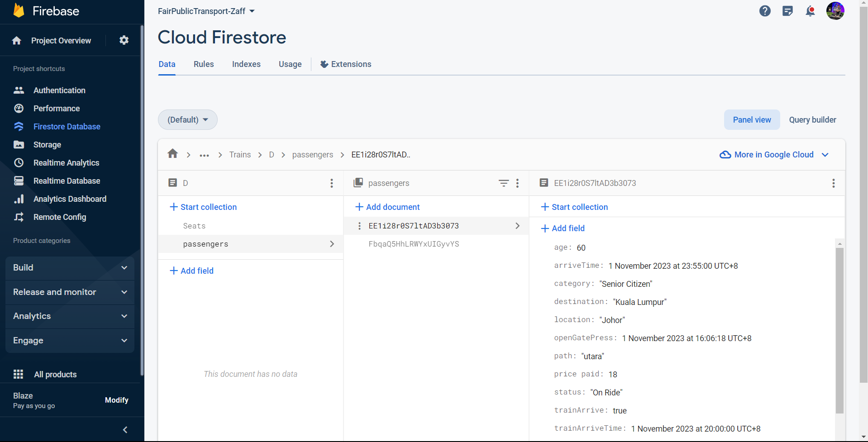
Task: Open the filter icon in passengers column
Action: click(503, 183)
